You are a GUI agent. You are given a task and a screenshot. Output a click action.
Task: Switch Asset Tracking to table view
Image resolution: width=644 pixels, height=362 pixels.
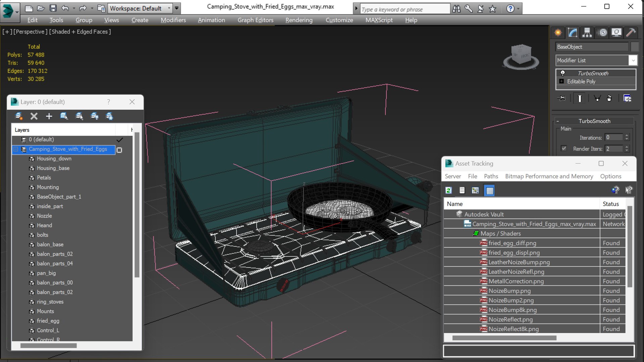pyautogui.click(x=490, y=190)
